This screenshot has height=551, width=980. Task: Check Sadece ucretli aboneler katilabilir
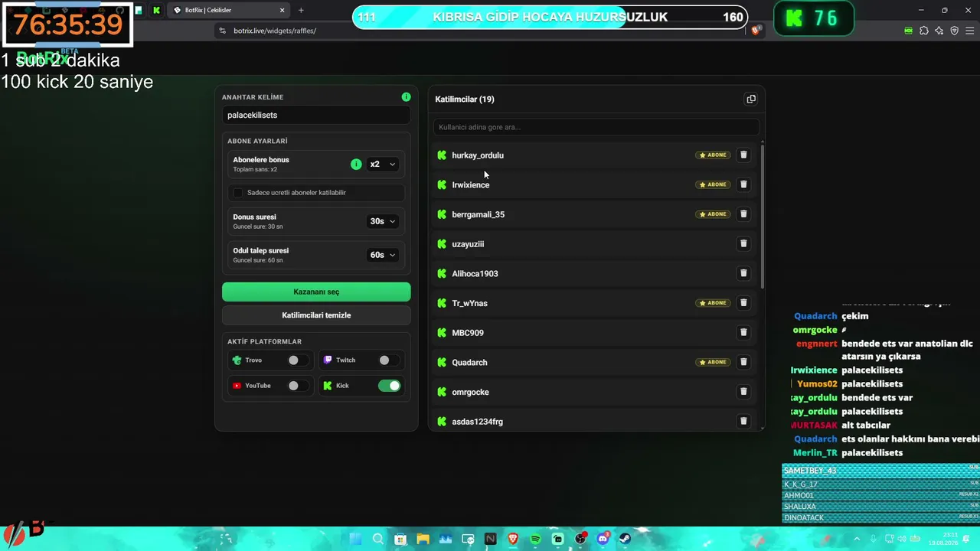237,193
